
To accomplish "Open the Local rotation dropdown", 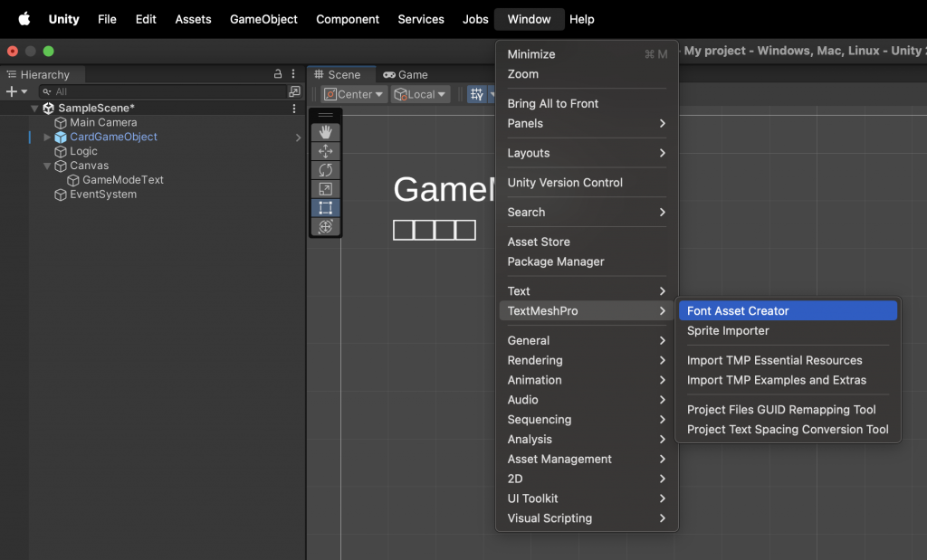I will pos(420,94).
